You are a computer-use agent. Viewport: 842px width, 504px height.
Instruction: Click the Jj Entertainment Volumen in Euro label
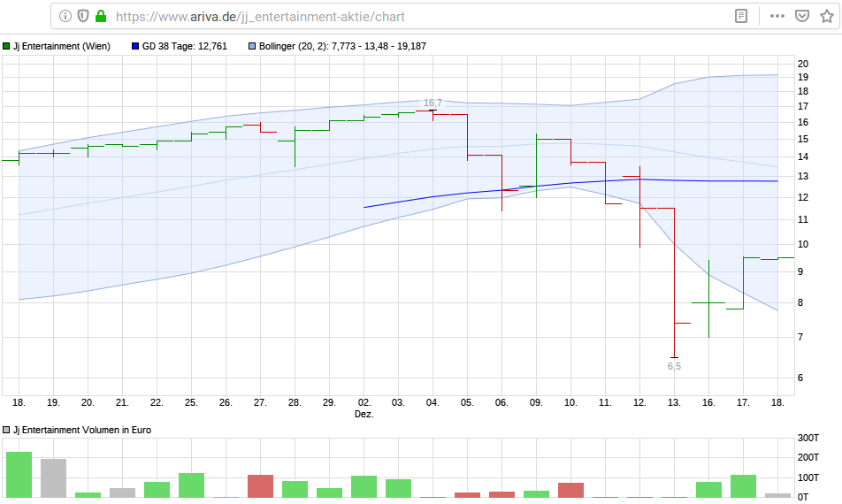82,430
